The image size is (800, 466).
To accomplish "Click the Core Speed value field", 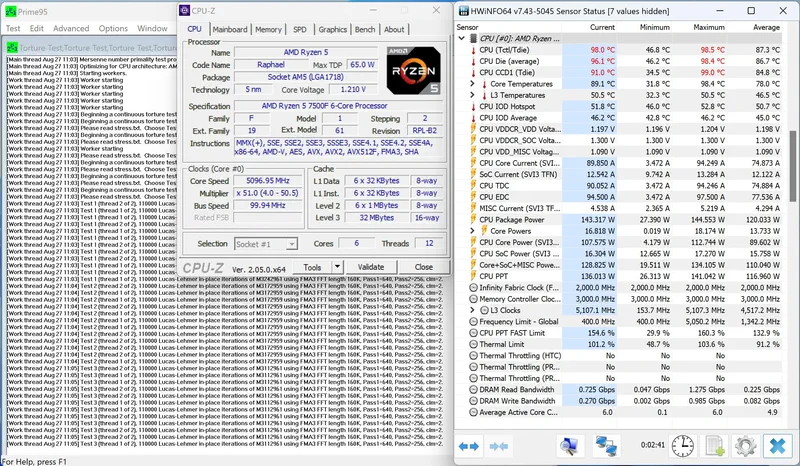I will click(268, 181).
